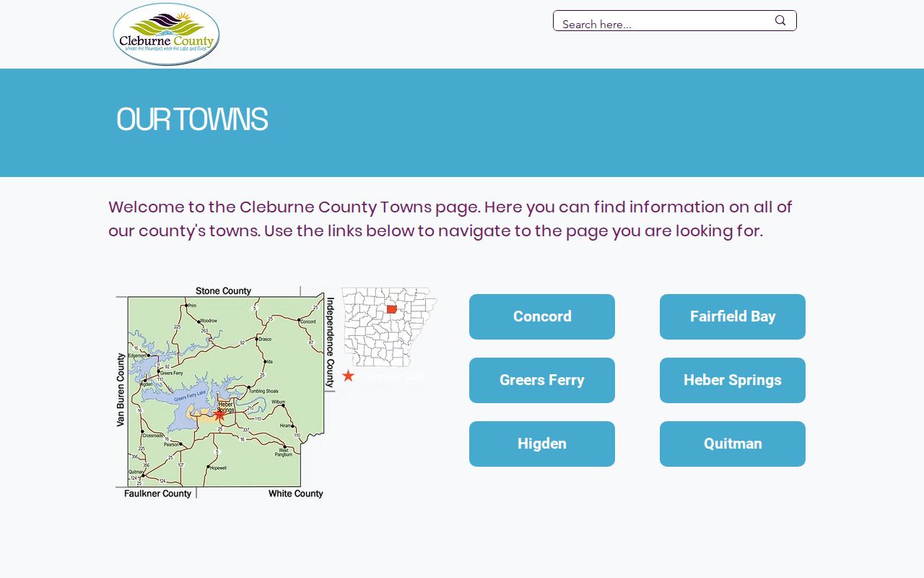Click the red star legend icon
This screenshot has width=924, height=578.
pos(348,376)
